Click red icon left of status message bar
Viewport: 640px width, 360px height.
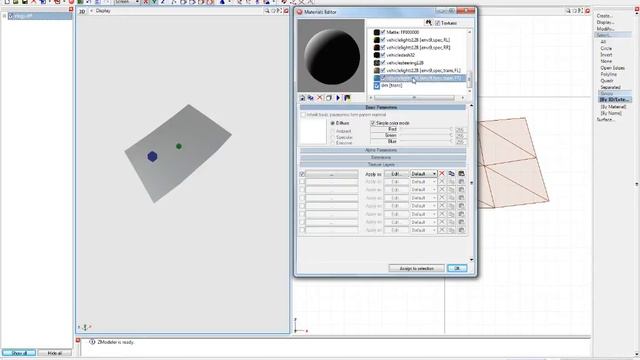pyautogui.click(x=78, y=340)
